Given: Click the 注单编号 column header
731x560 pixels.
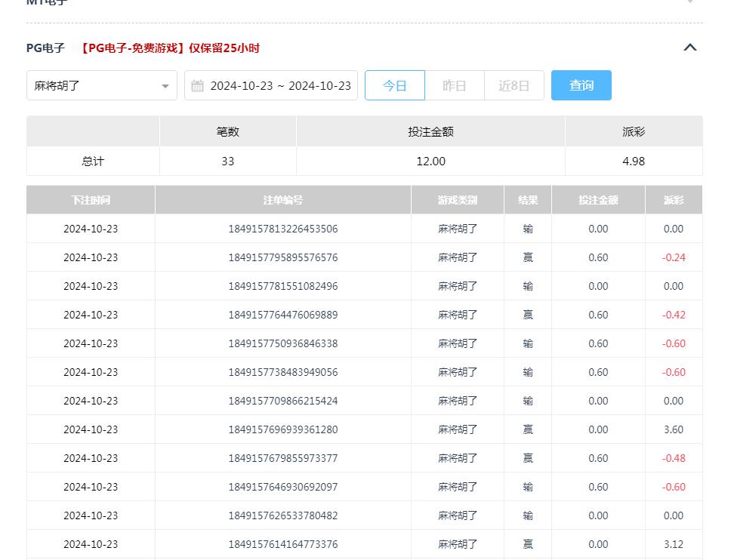Looking at the screenshot, I should 282,199.
